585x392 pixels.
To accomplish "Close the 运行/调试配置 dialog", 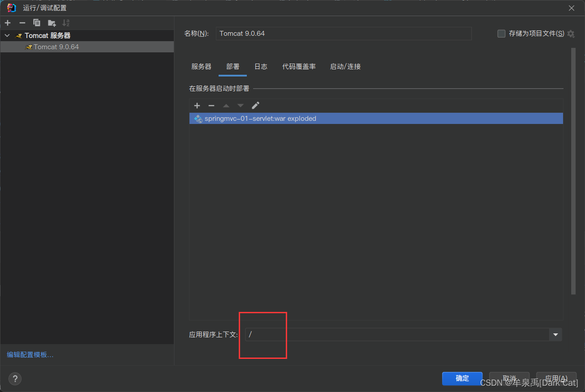I will pos(572,8).
